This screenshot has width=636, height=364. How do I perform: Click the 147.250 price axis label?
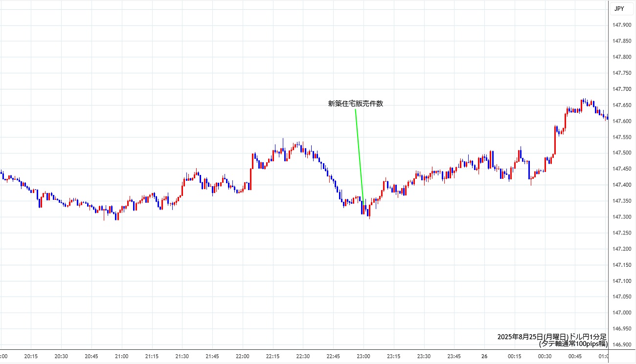(x=622, y=233)
